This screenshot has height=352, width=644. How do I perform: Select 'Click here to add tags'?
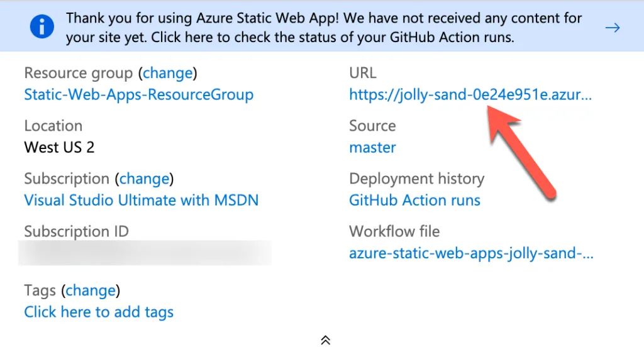(x=99, y=312)
